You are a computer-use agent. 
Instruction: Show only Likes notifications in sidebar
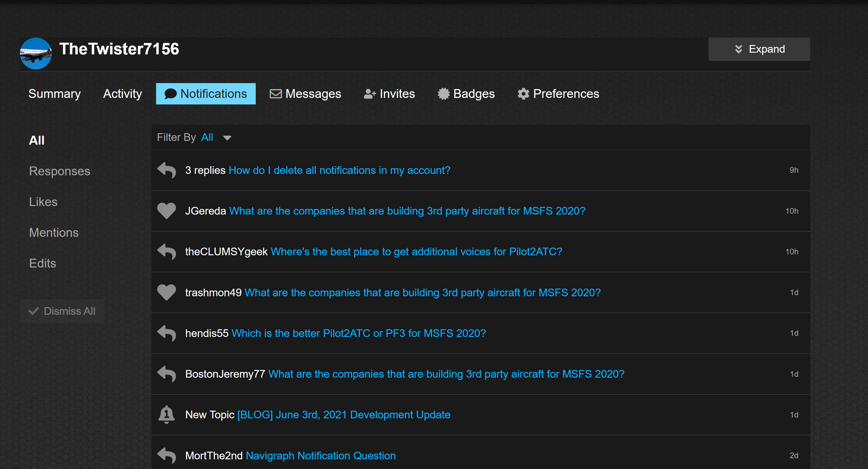pyautogui.click(x=43, y=202)
